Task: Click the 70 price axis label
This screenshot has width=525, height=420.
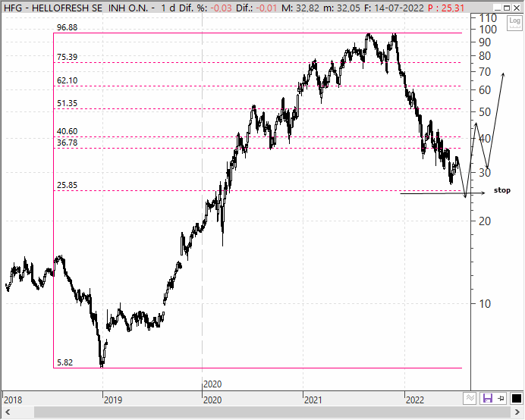Action: tap(485, 72)
